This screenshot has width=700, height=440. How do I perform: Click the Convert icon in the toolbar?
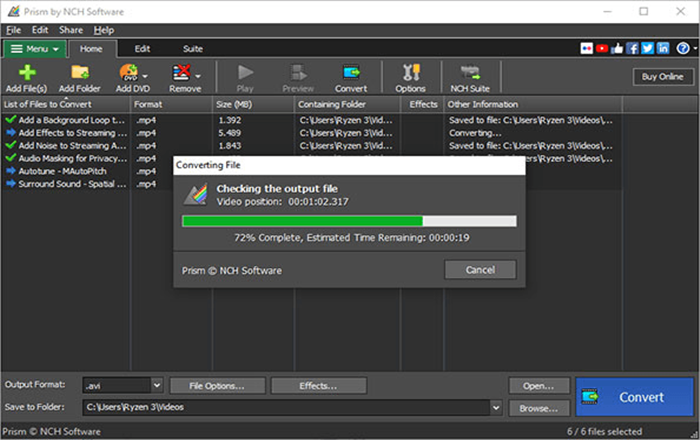[x=351, y=72]
